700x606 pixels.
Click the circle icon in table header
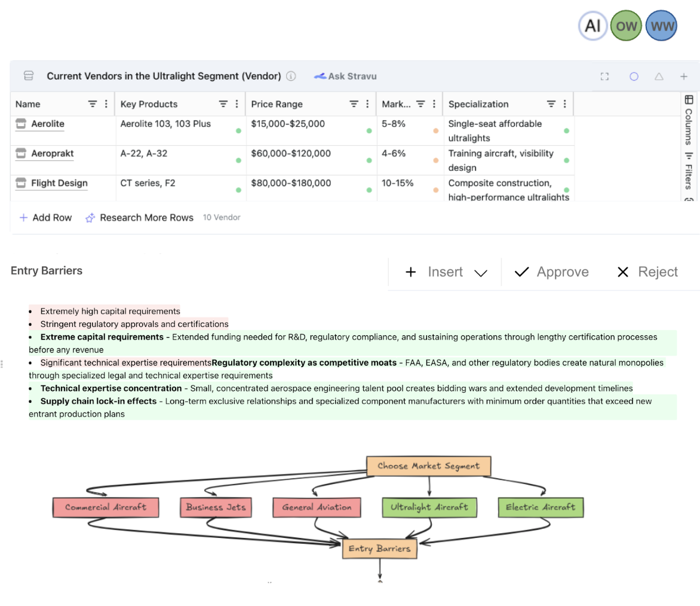pos(634,76)
